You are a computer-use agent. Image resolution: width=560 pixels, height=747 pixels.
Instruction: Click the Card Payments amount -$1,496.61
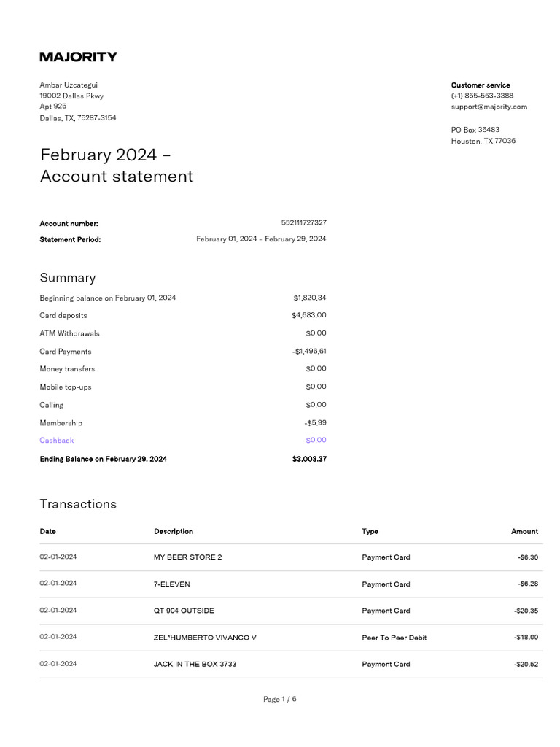tap(309, 351)
